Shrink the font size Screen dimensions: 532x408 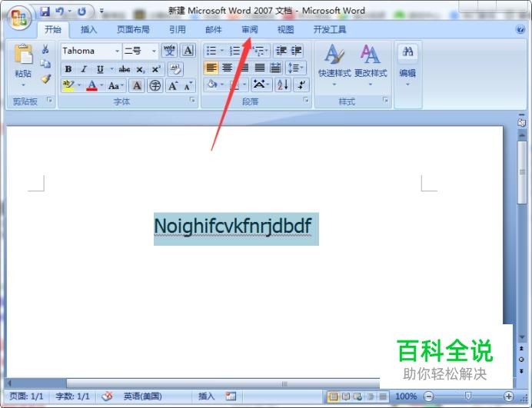click(188, 86)
